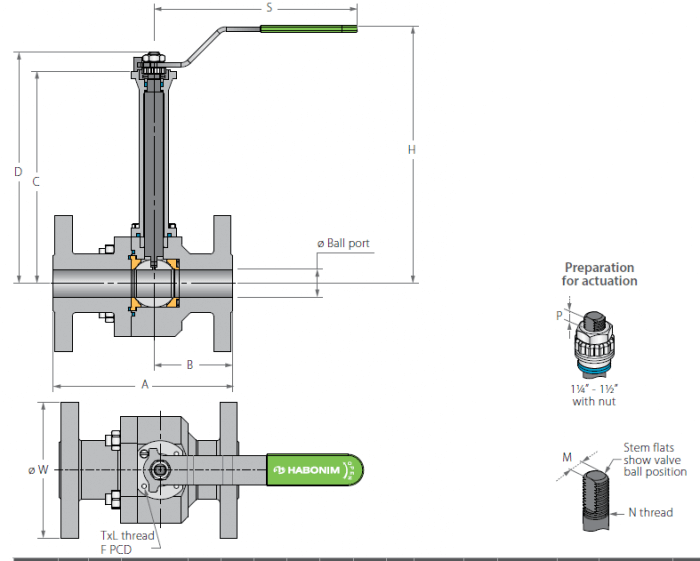Click the A overall length label
Viewport: 700px width, 561px height.
click(145, 384)
